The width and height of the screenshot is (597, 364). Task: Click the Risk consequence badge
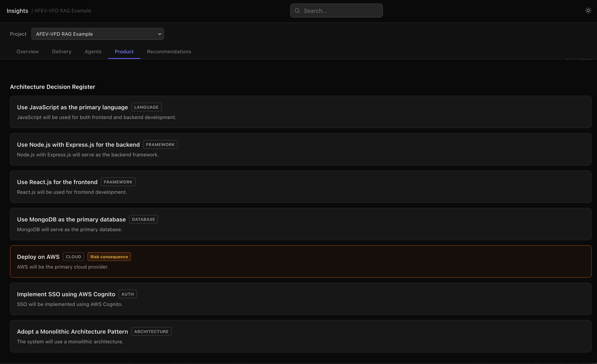coord(109,257)
